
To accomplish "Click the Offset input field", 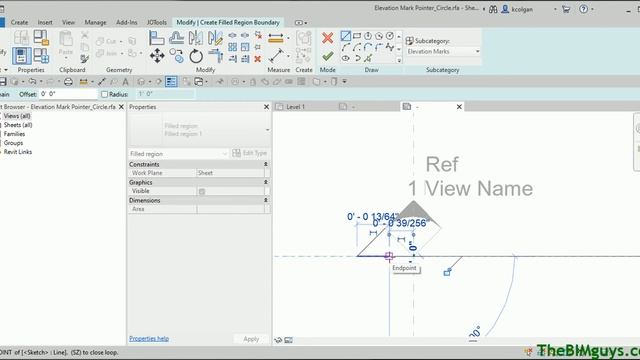I will pyautogui.click(x=68, y=94).
